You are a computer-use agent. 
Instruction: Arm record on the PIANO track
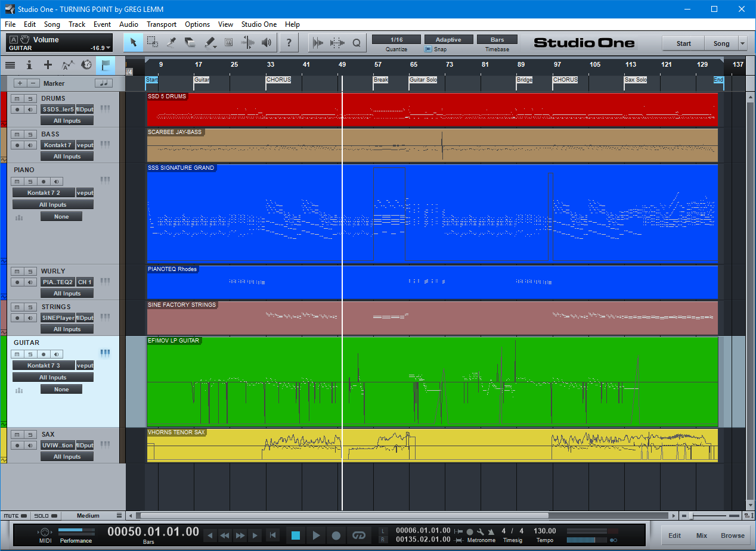[x=43, y=181]
